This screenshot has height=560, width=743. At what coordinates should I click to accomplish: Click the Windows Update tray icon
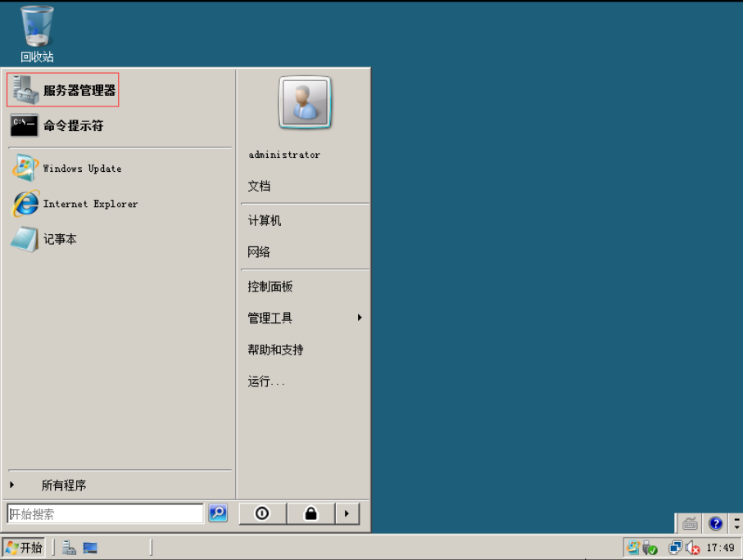tap(632, 549)
